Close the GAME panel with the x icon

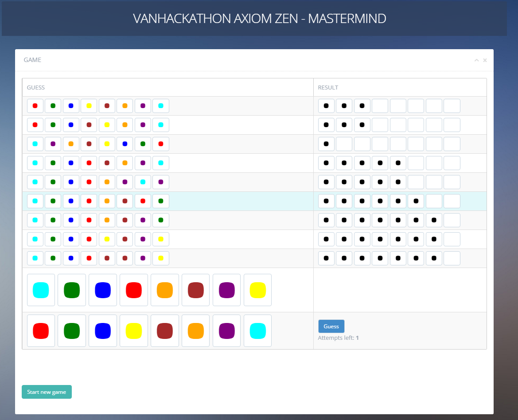click(485, 60)
